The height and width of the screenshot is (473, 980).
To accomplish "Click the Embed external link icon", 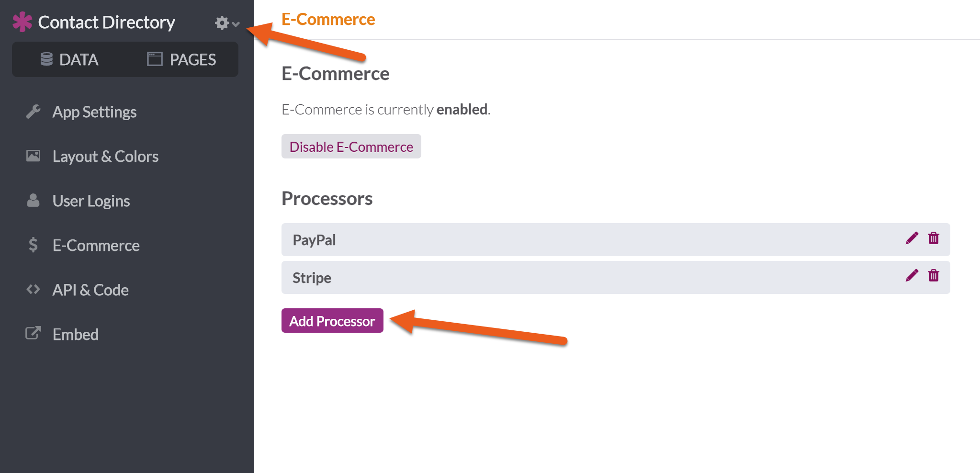I will 33,333.
